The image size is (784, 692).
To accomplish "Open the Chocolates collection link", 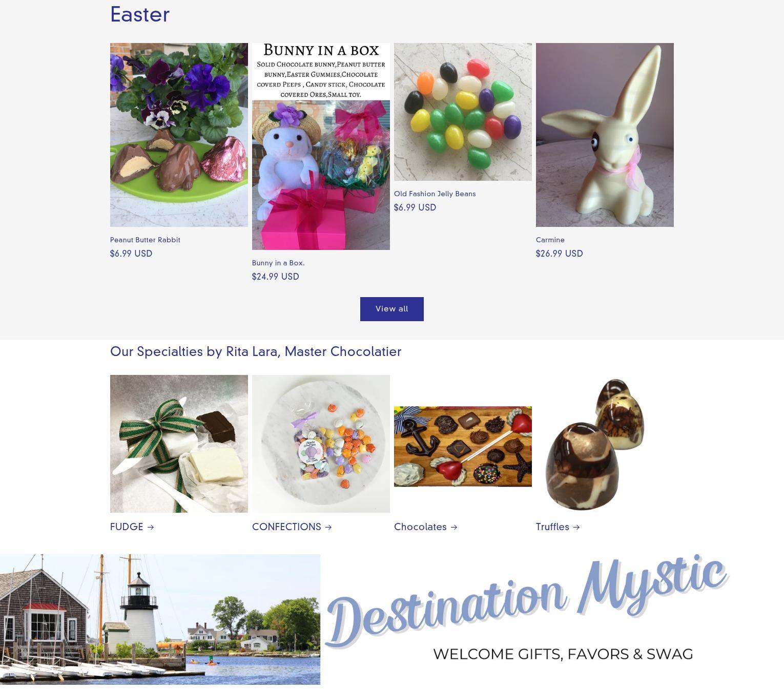I will click(426, 527).
